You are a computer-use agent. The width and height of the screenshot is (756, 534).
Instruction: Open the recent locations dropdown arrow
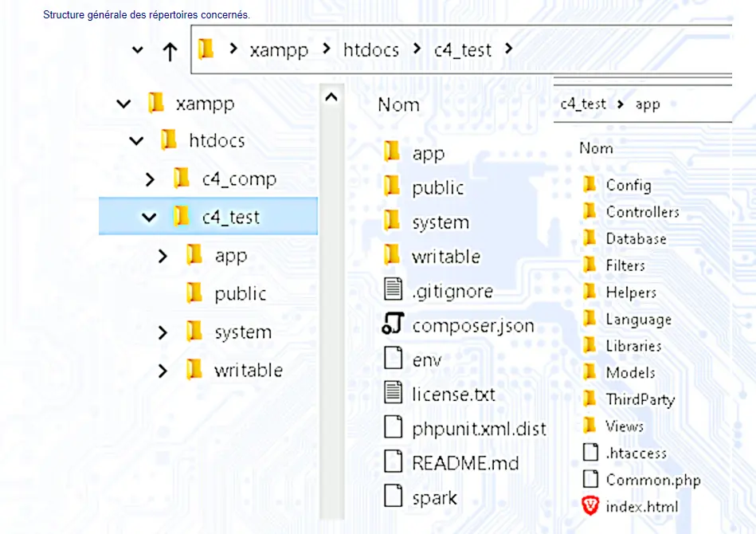pos(137,49)
